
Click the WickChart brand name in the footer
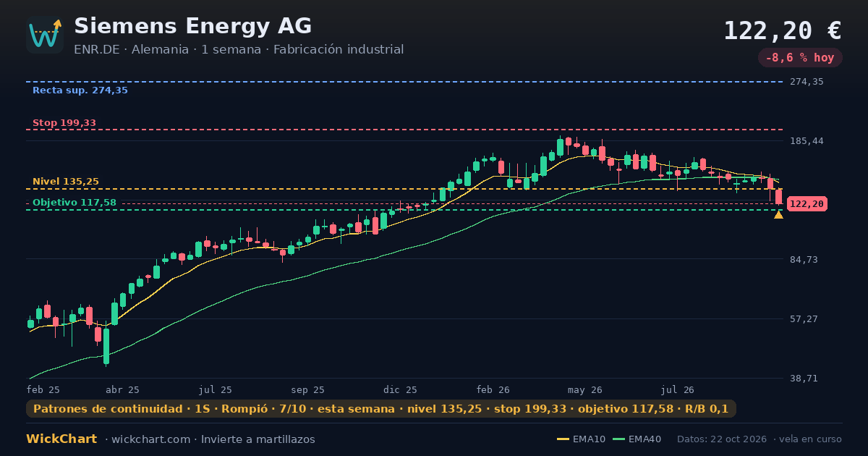pos(61,439)
